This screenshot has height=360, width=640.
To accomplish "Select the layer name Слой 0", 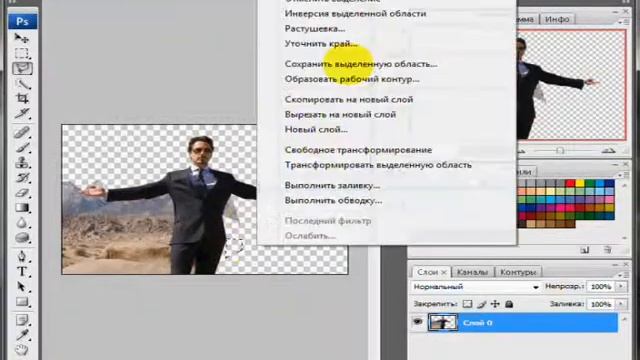I will [477, 323].
